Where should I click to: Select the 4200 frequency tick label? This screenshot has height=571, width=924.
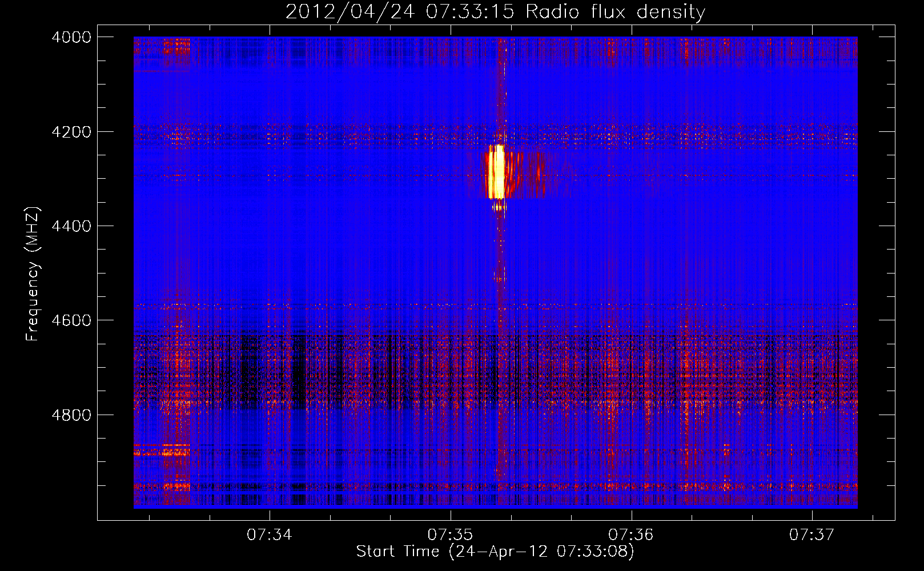click(71, 132)
